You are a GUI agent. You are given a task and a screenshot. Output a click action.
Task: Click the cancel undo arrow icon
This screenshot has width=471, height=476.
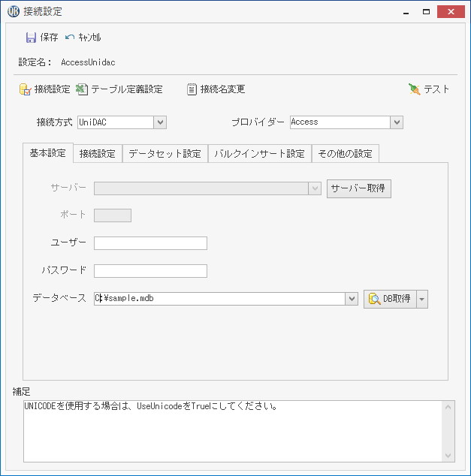point(70,37)
